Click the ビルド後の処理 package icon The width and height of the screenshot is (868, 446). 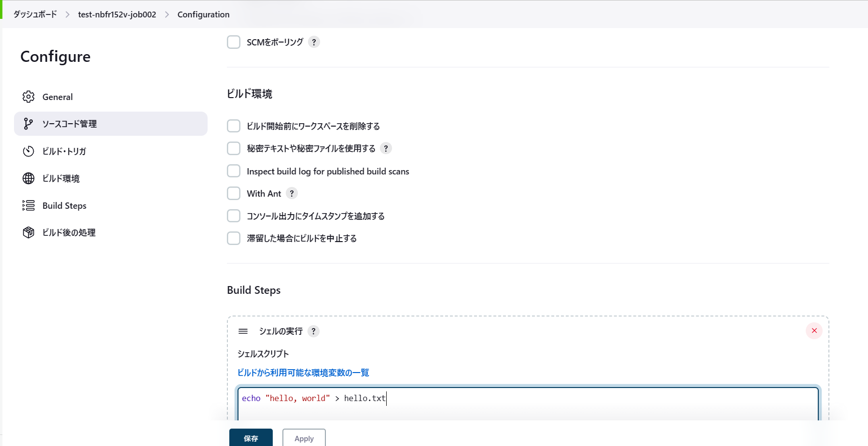point(28,232)
